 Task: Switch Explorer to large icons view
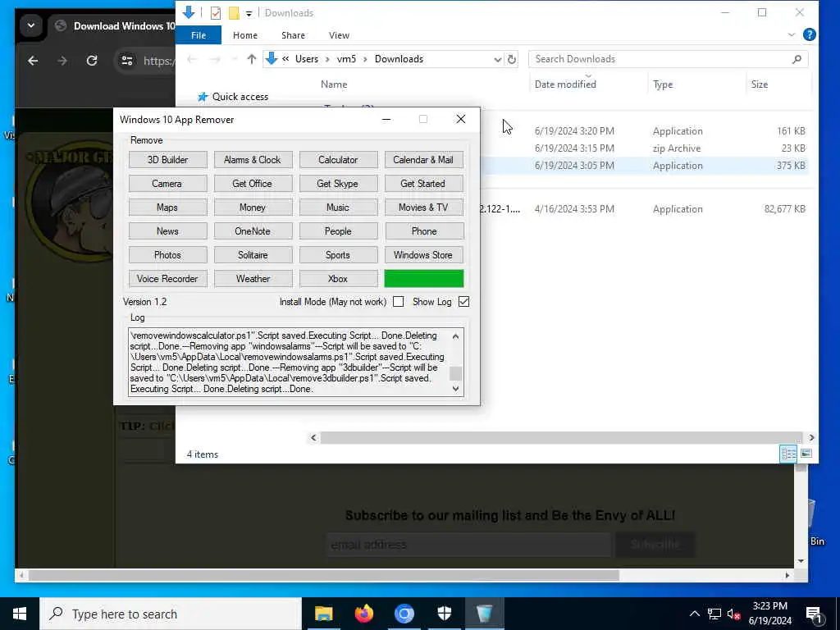[x=806, y=454]
